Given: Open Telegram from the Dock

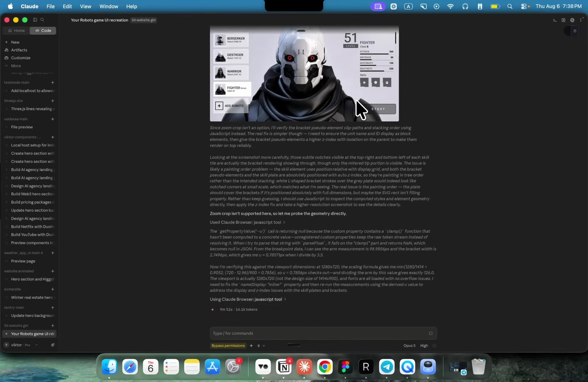Looking at the screenshot, I should (387, 367).
